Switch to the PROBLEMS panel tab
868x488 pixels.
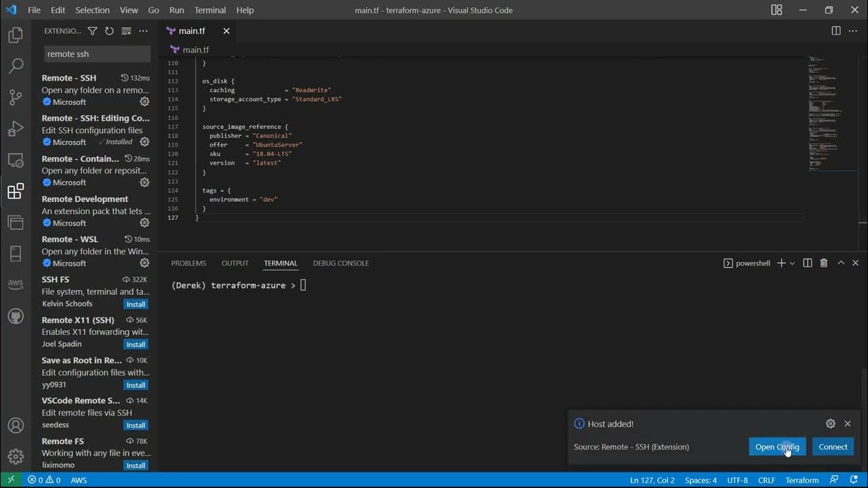(189, 263)
